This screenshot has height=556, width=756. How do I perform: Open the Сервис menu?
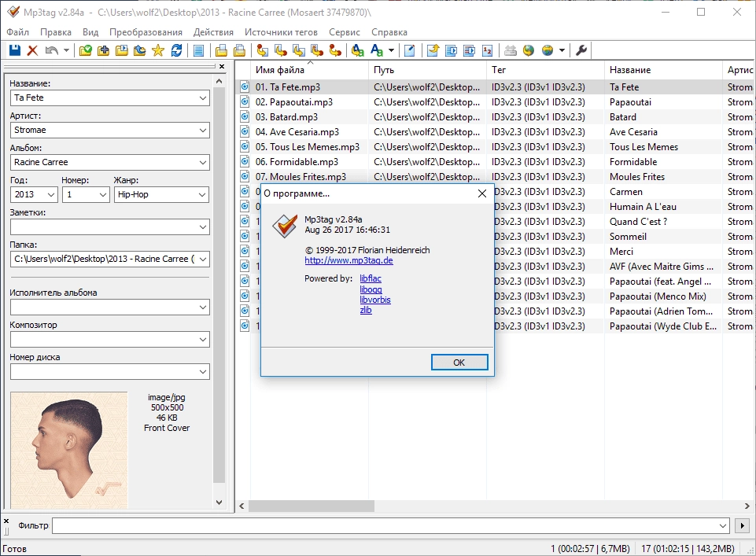[345, 32]
